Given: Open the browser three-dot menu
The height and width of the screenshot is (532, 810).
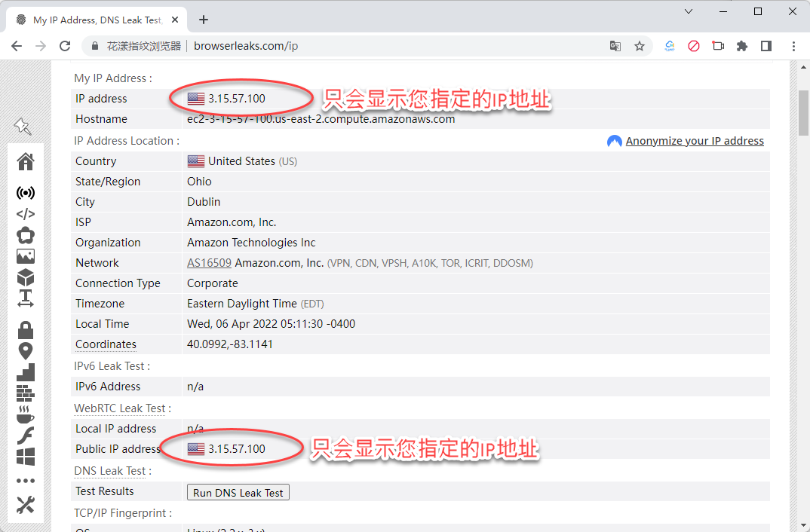Looking at the screenshot, I should [x=793, y=46].
